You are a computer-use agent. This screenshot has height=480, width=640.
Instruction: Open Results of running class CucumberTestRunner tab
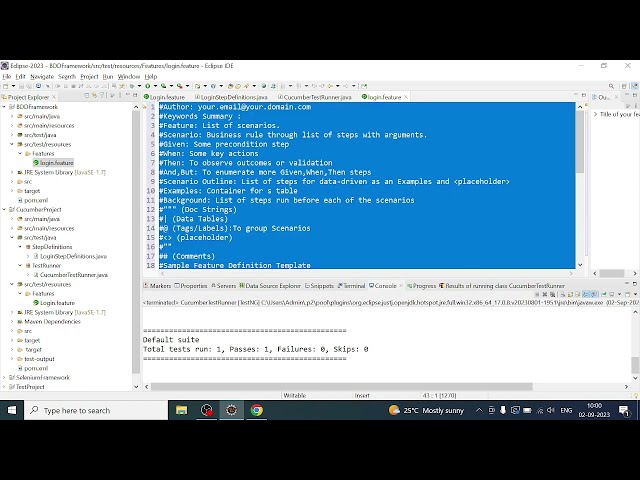[x=502, y=286]
